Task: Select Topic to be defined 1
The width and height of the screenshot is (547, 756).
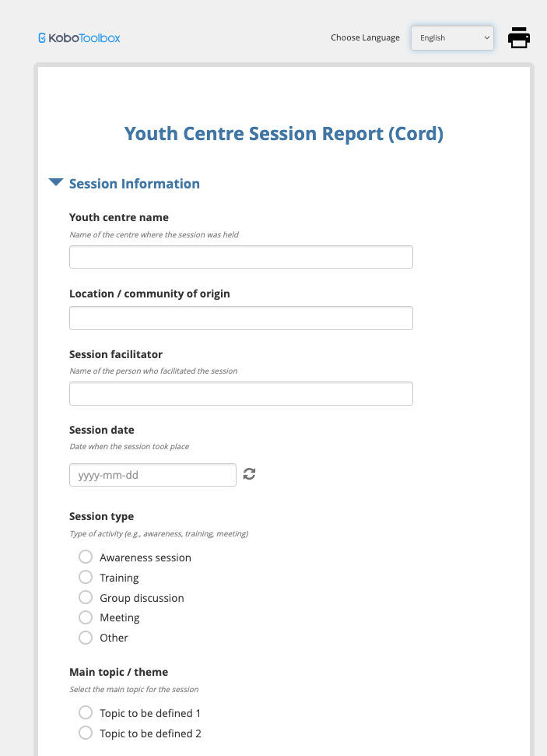Action: tap(86, 713)
